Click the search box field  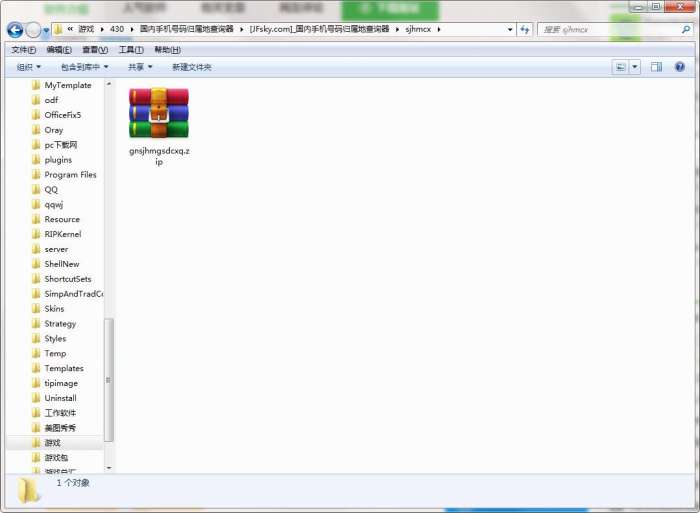(x=609, y=29)
